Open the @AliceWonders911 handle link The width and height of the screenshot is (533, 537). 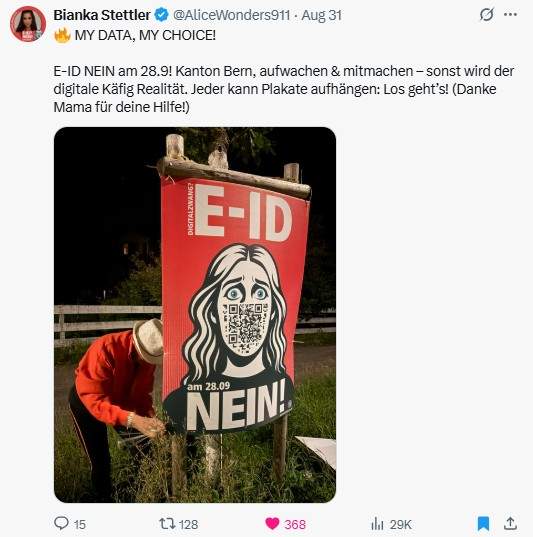click(x=232, y=15)
